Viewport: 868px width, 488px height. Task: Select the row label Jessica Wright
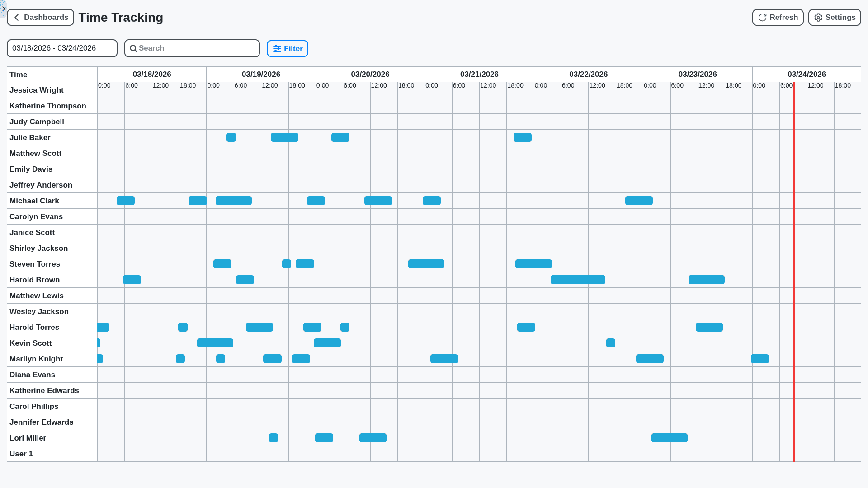tap(37, 90)
